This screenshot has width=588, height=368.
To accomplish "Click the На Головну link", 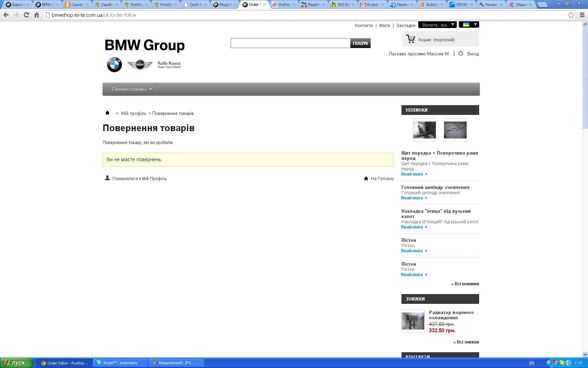I will pos(382,178).
